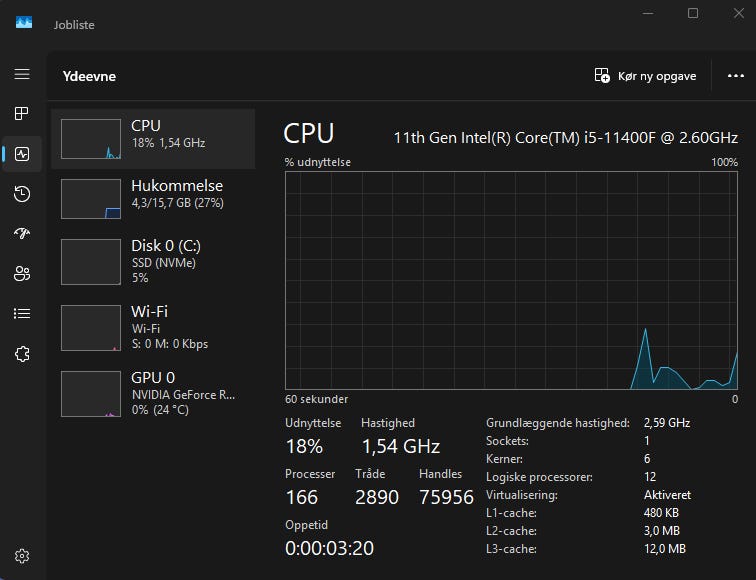This screenshot has height=580, width=756.
Task: Open the three-dot more options menu
Action: coord(736,75)
